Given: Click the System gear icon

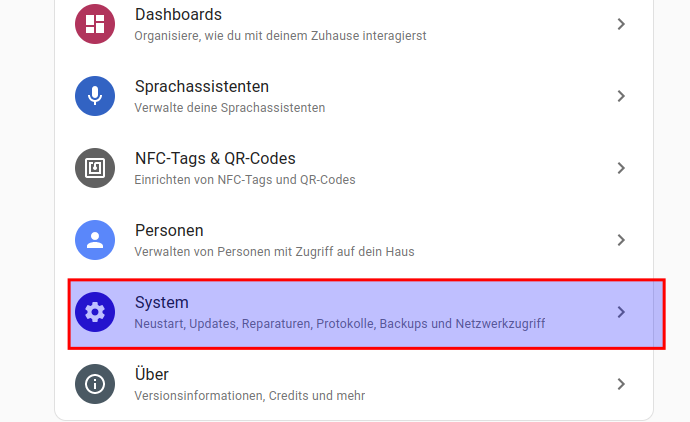Looking at the screenshot, I should pos(95,312).
